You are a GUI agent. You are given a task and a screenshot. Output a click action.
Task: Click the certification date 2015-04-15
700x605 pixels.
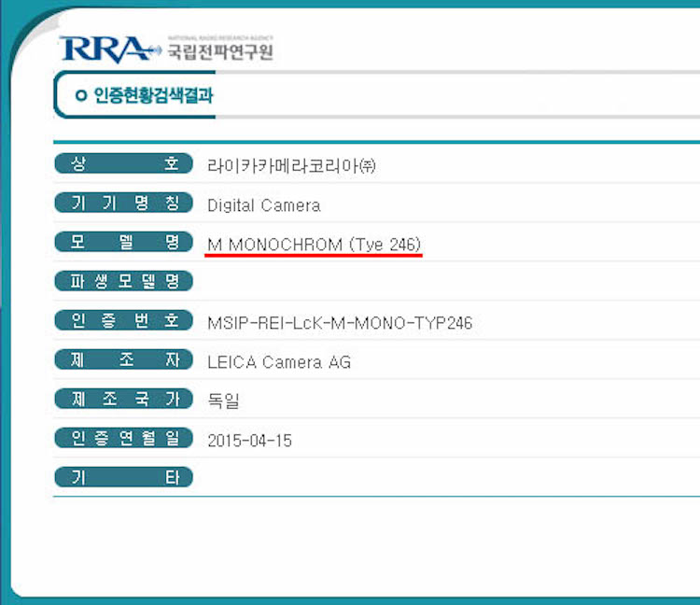click(249, 440)
